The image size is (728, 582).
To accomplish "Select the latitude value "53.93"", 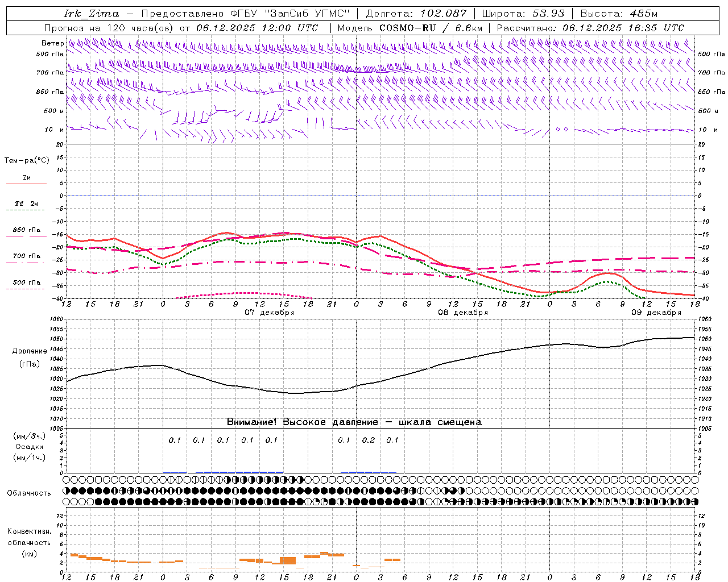I will 549,14.
